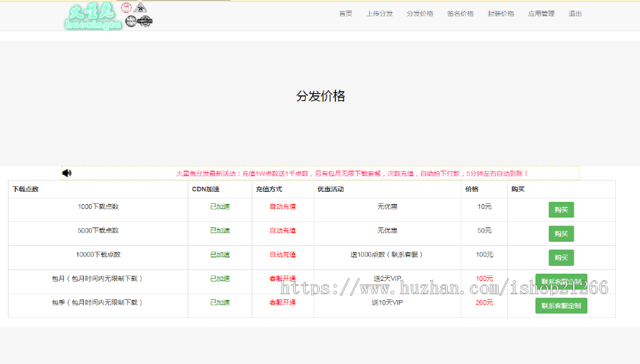
Task: Click 客服开通 in the 包季 row
Action: (x=282, y=303)
